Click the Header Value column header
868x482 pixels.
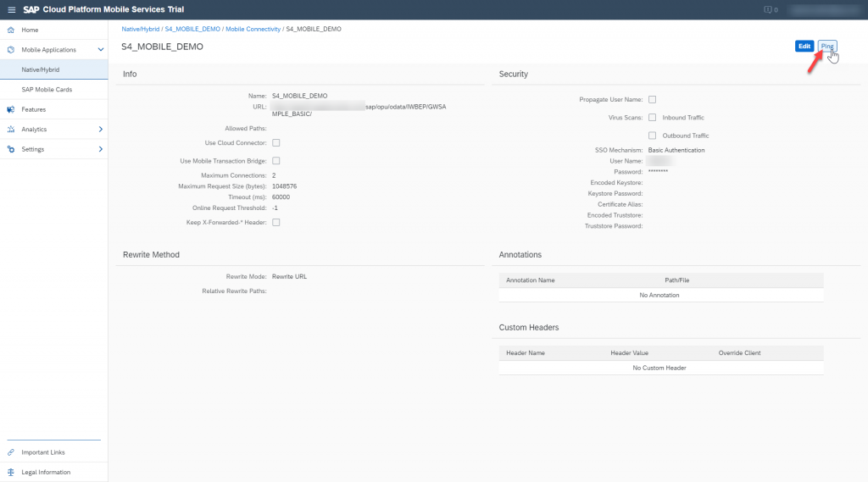tap(630, 353)
